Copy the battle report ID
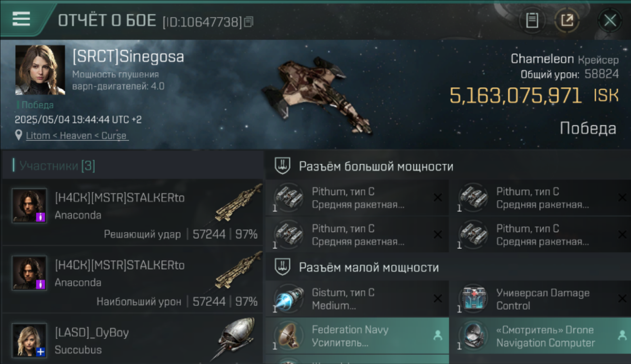631x364 pixels. [249, 22]
